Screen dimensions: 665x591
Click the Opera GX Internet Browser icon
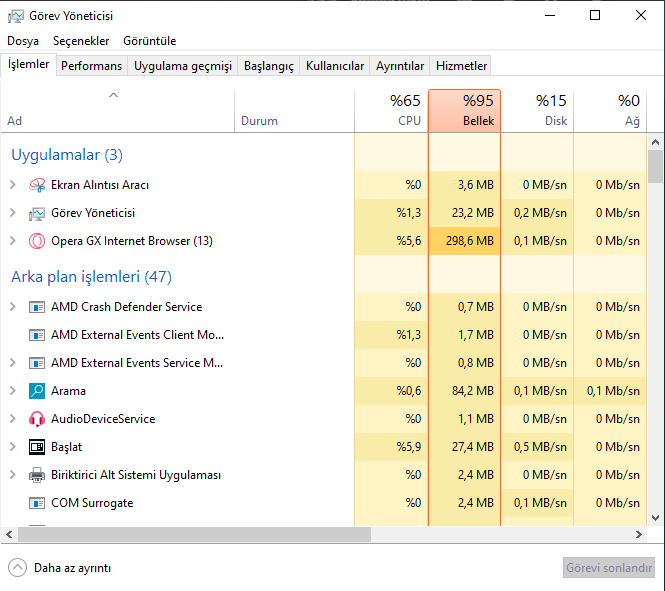point(37,241)
